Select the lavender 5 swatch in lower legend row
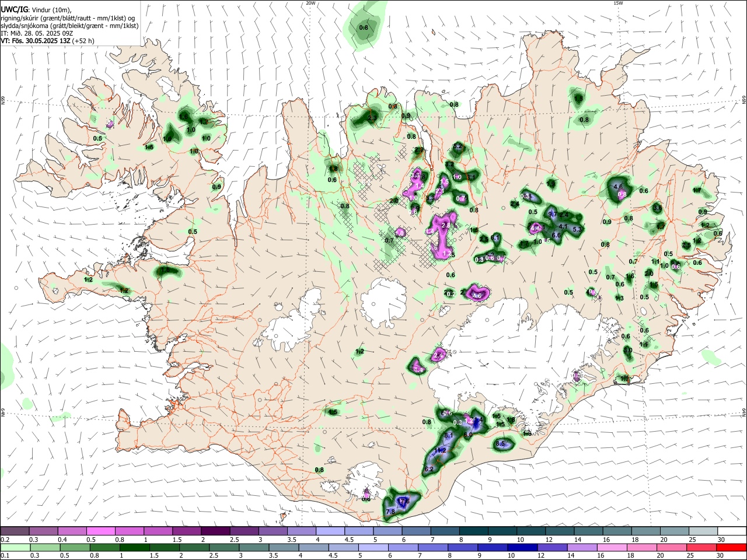The width and height of the screenshot is (747, 560). 372,548
